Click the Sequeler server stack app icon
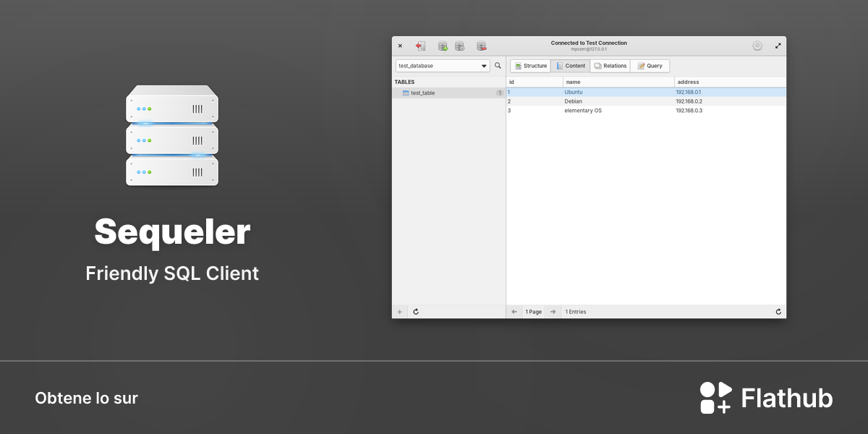 coord(172,135)
